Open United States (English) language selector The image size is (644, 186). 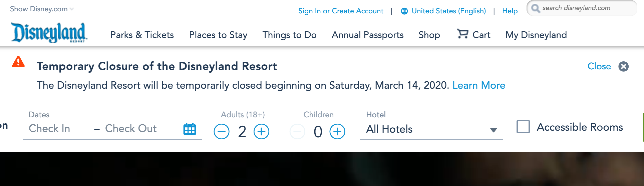tap(448, 11)
